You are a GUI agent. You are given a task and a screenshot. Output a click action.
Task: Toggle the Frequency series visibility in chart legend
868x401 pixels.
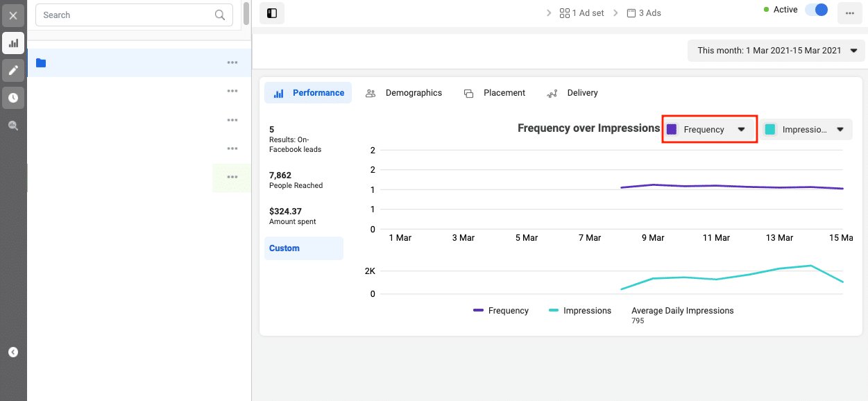point(501,310)
